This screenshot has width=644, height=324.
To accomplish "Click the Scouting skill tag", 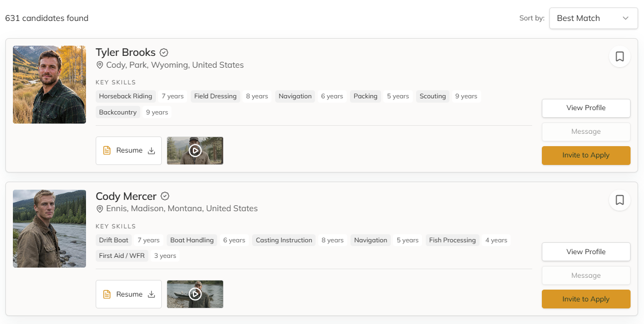I will pos(433,96).
